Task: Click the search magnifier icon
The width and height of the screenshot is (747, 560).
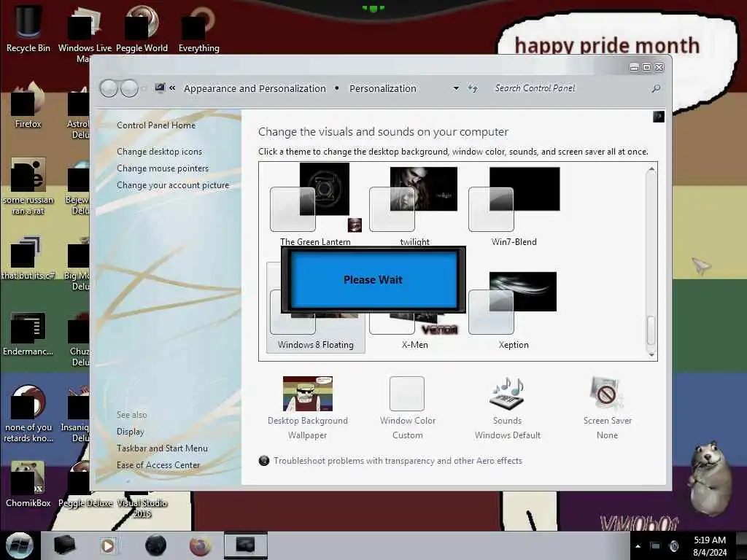Action: coord(656,88)
